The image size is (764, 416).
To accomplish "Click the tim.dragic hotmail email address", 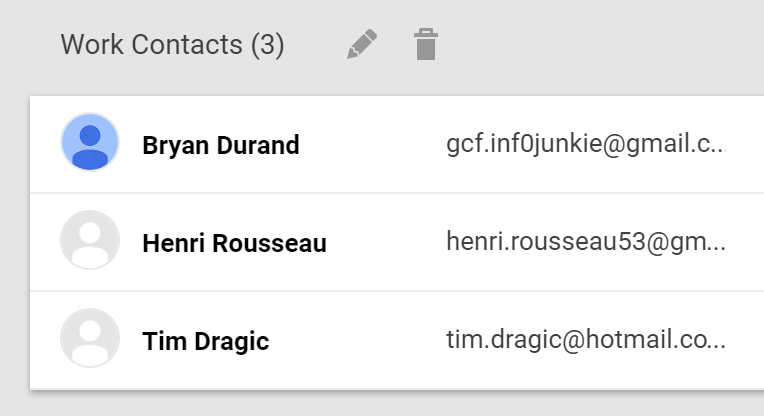I will [x=586, y=341].
